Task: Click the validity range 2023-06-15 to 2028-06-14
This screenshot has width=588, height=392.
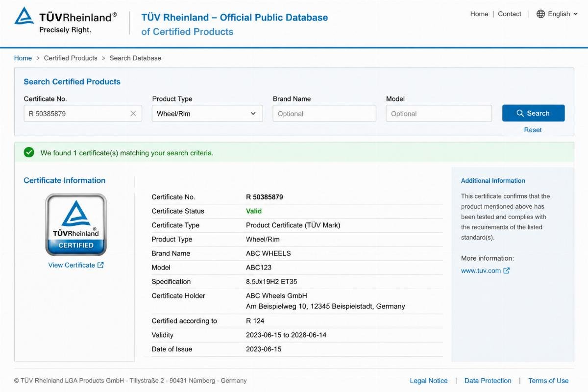Action: tap(286, 335)
